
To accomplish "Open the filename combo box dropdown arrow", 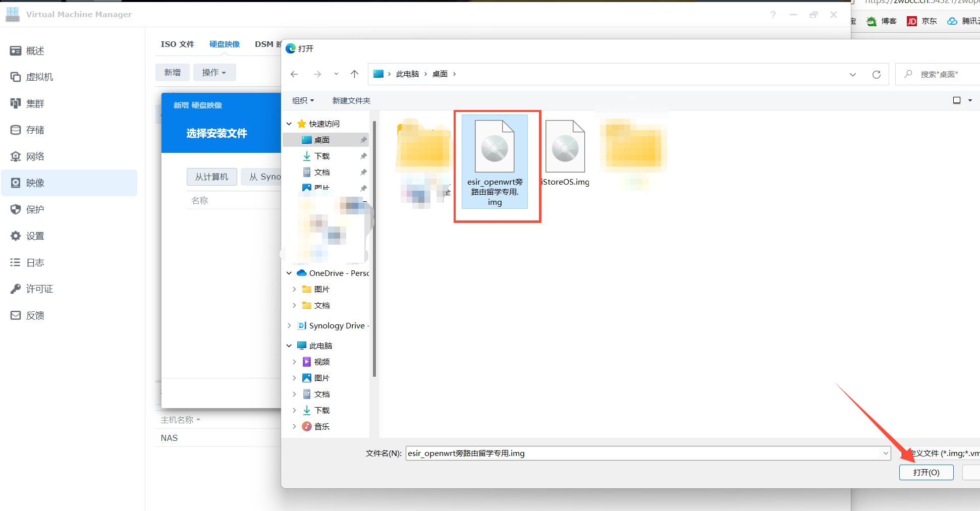I will coord(886,453).
